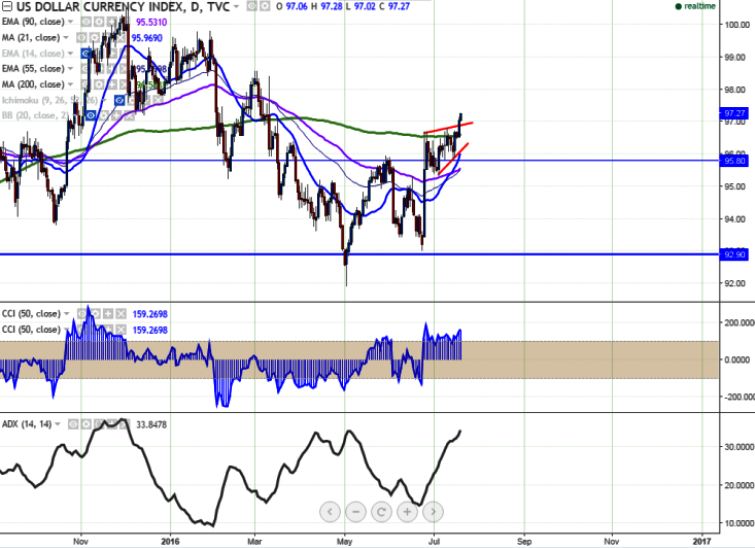
Task: Click the first CCI value 159.2698
Action: click(x=150, y=314)
